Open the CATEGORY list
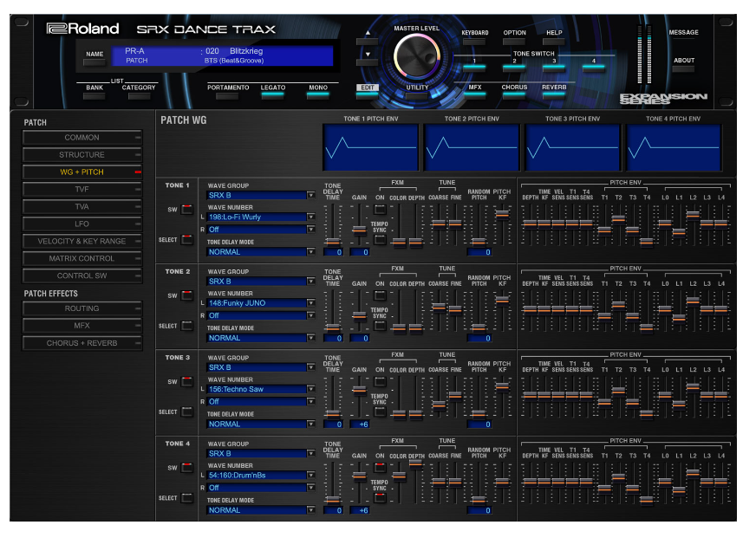 pos(139,96)
